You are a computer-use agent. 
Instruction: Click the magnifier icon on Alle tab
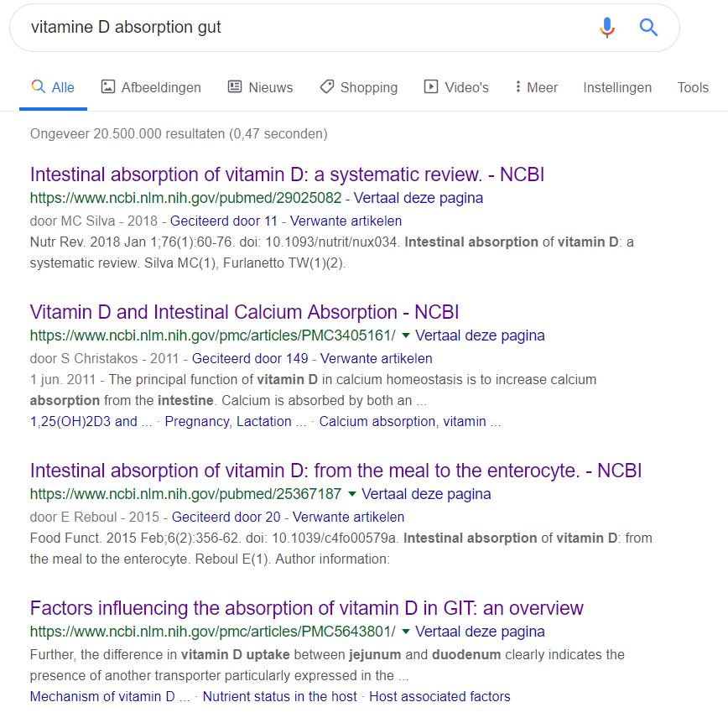38,87
